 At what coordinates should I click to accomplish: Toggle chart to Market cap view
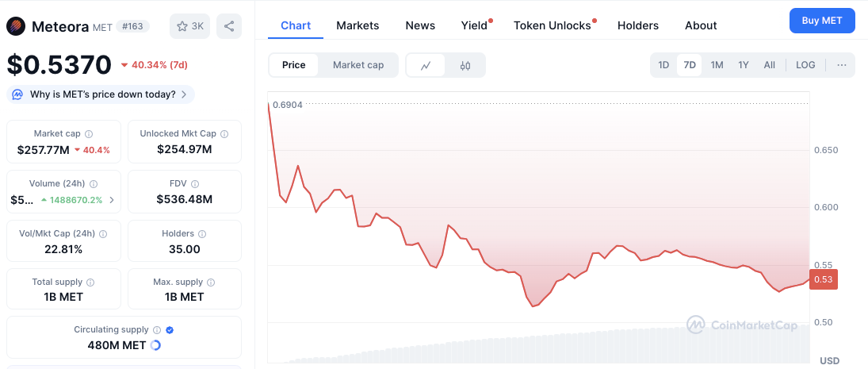[x=358, y=65]
